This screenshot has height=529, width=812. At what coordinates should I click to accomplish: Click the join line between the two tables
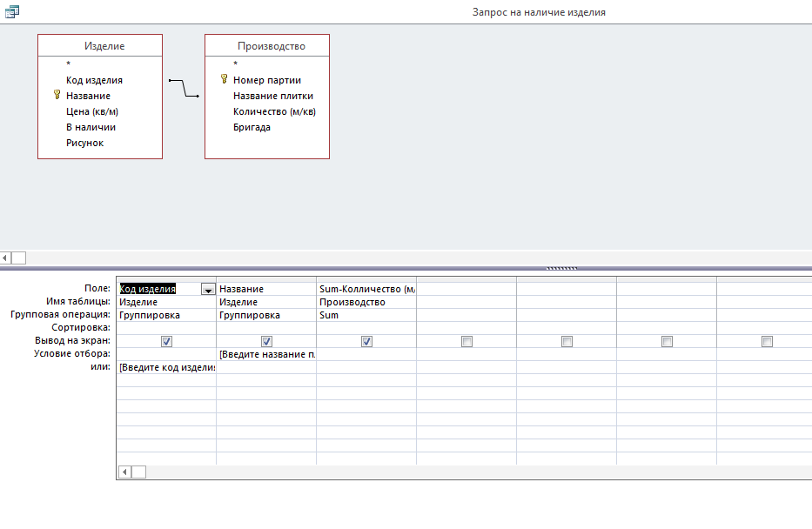(x=184, y=88)
